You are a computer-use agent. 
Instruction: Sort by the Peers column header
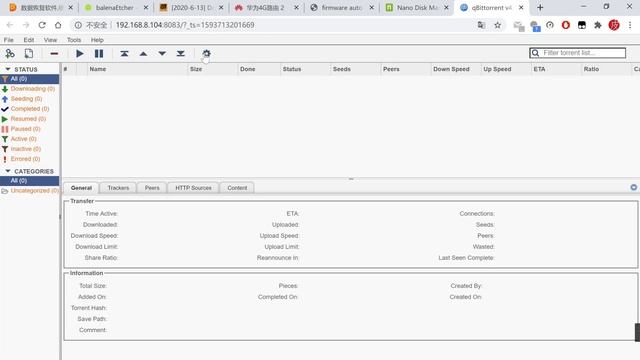point(406,69)
